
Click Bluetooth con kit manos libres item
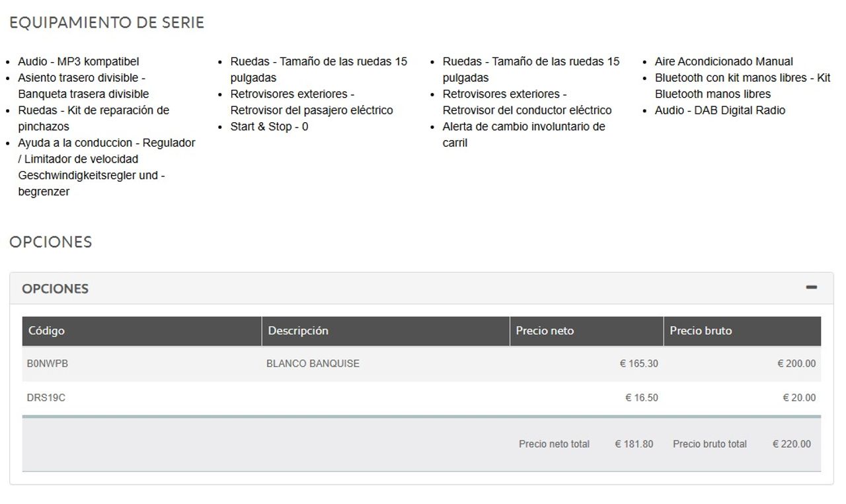(x=742, y=86)
